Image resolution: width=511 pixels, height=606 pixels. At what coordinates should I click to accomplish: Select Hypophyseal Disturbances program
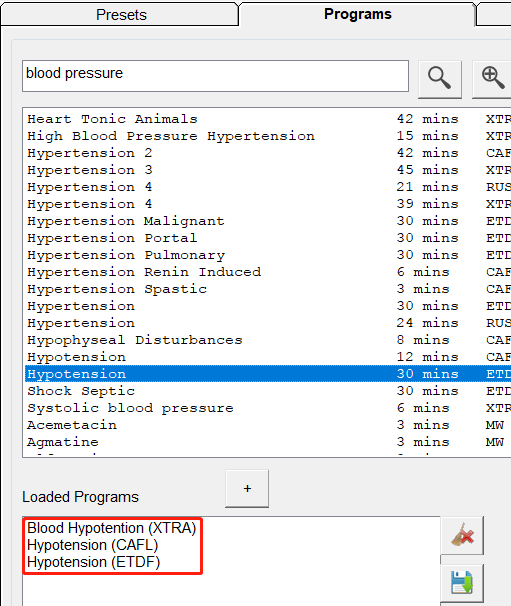(x=268, y=340)
